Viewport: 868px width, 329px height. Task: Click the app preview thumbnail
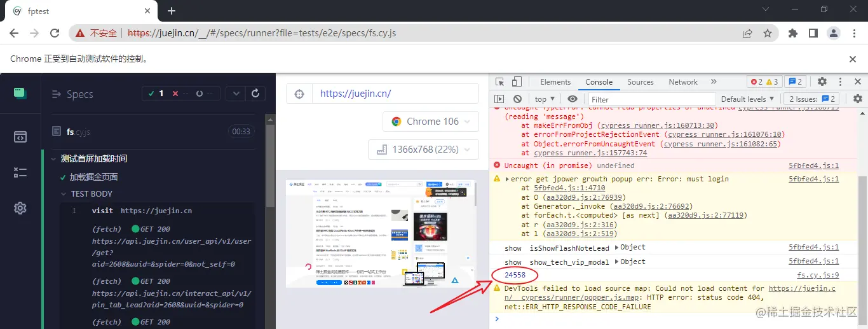point(381,233)
